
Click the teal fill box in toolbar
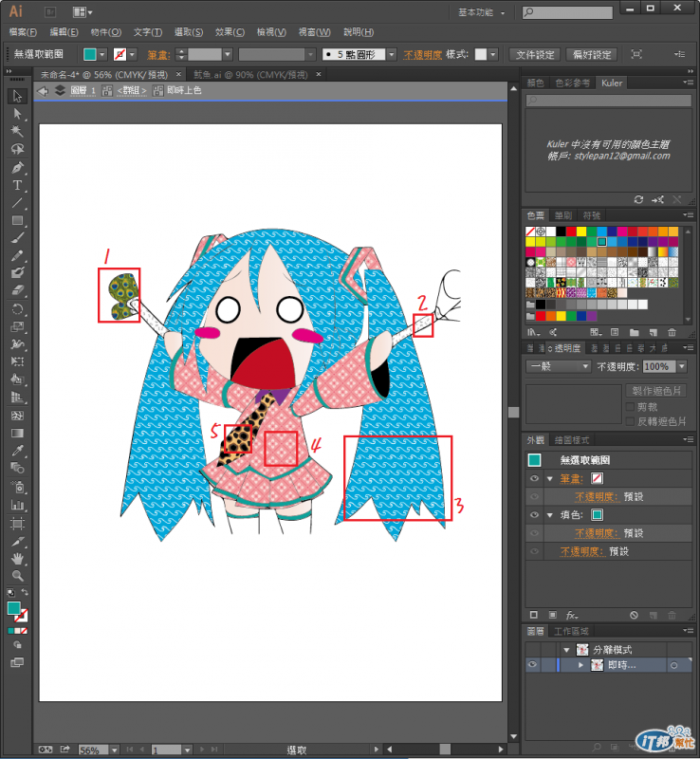pyautogui.click(x=14, y=608)
